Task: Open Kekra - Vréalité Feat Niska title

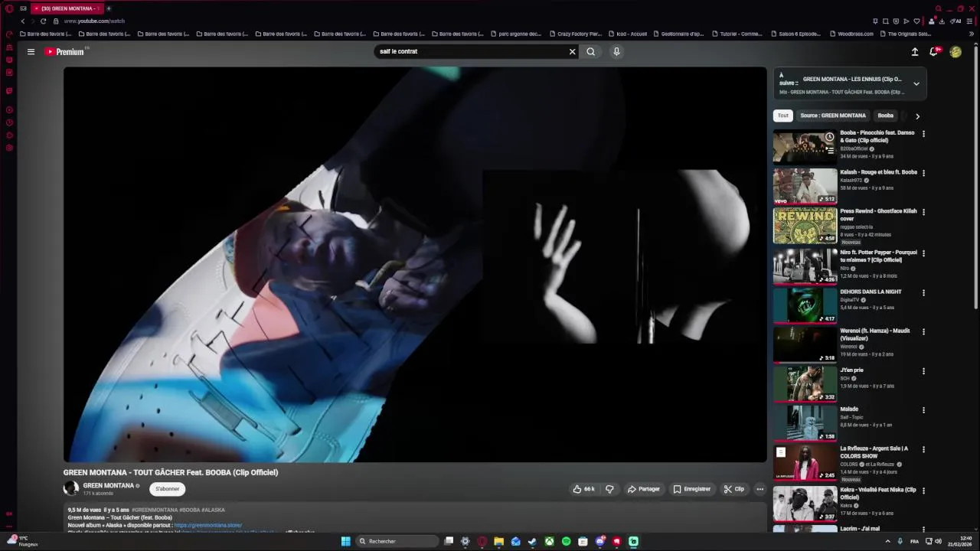Action: 878,494
